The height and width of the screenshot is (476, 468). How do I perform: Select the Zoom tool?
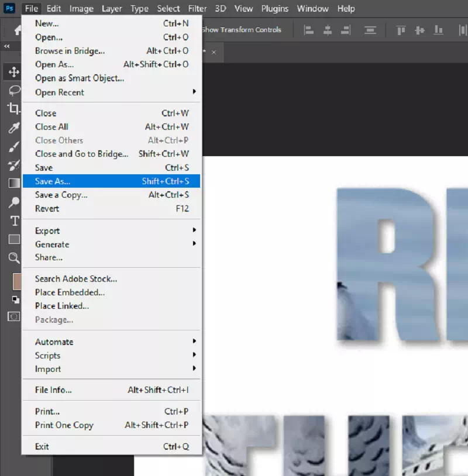pyautogui.click(x=13, y=258)
